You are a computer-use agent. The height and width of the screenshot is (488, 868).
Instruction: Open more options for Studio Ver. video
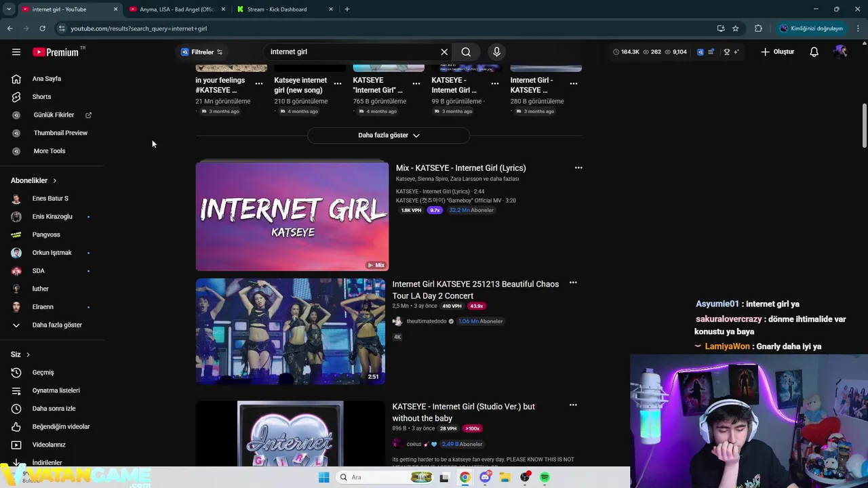coord(573,405)
